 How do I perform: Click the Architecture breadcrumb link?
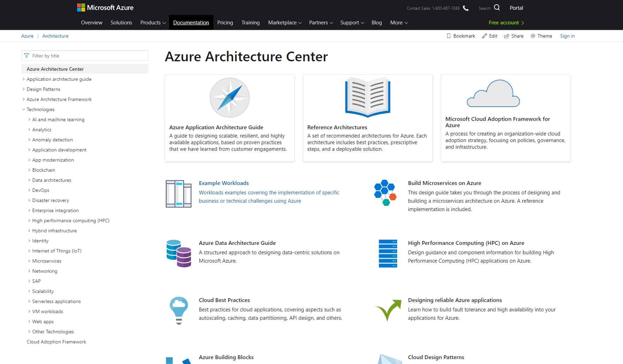[55, 36]
